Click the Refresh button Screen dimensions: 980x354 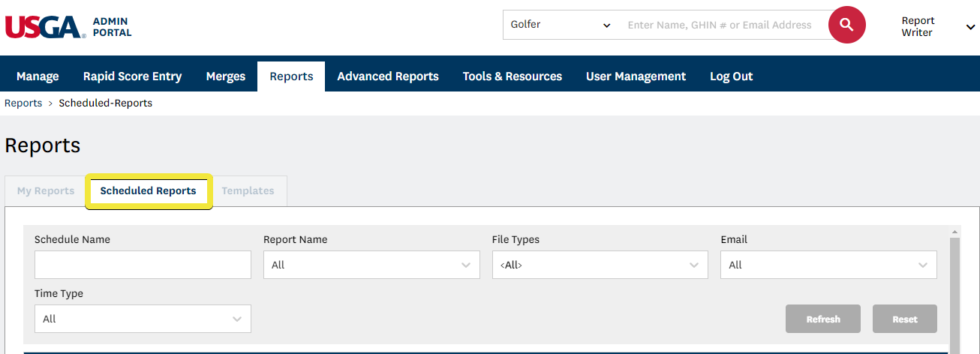coord(823,319)
